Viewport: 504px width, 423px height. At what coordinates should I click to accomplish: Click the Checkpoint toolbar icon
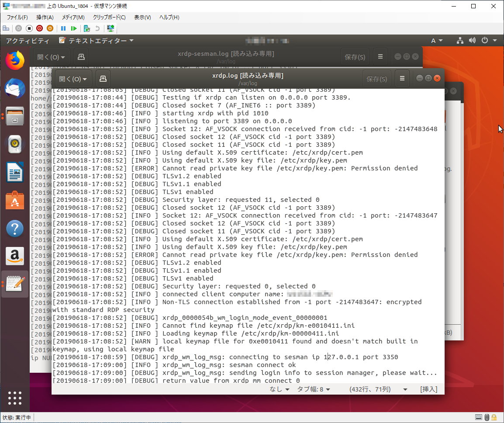[x=87, y=29]
